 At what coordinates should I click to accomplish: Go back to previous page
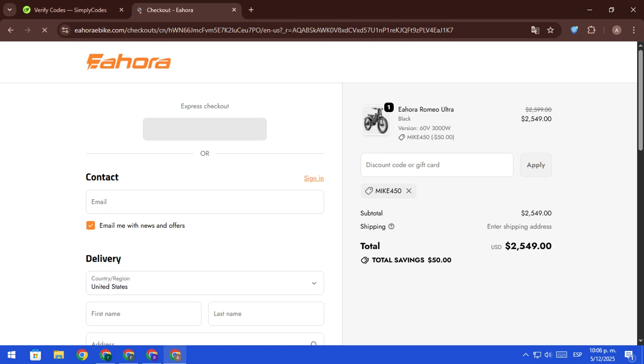coord(11,30)
